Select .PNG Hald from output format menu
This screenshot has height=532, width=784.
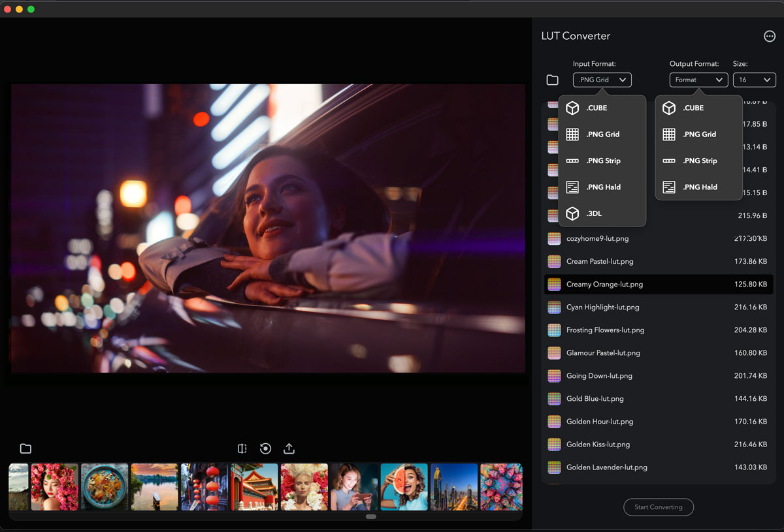coord(698,187)
